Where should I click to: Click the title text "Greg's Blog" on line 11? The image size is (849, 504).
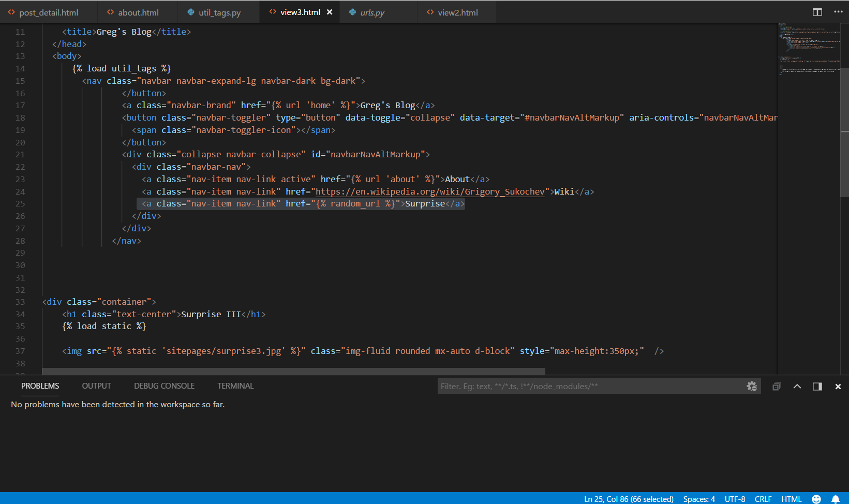pos(124,32)
